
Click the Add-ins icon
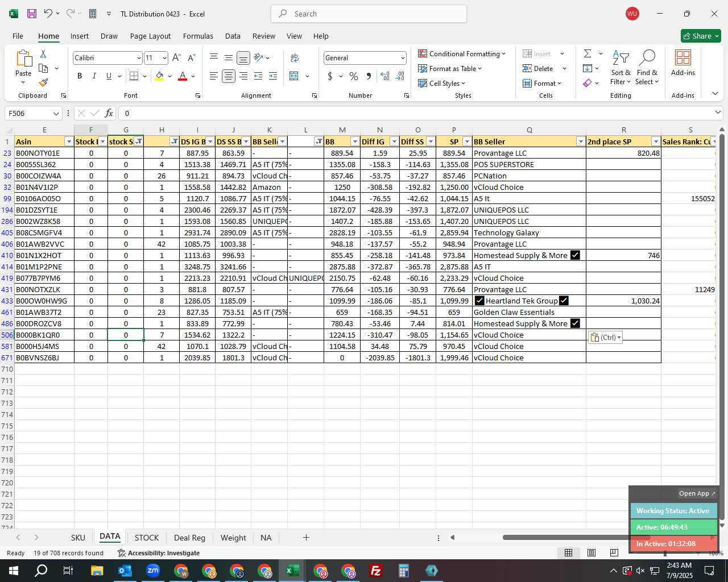683,64
